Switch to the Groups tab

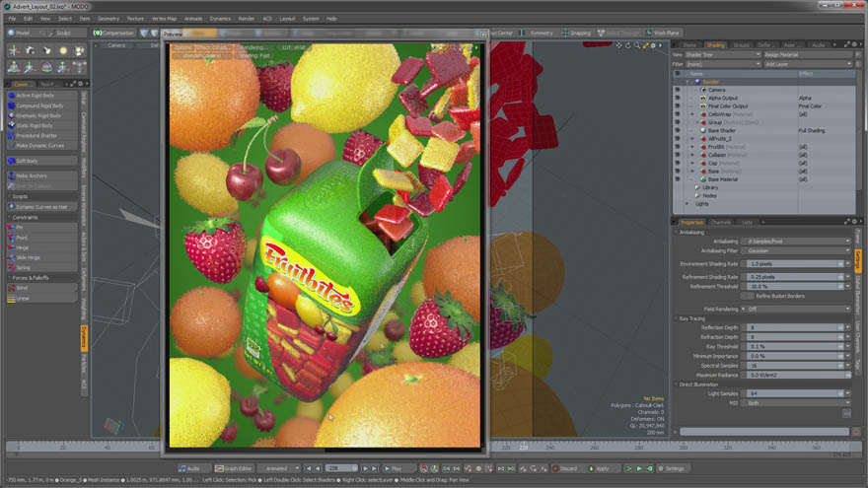741,44
